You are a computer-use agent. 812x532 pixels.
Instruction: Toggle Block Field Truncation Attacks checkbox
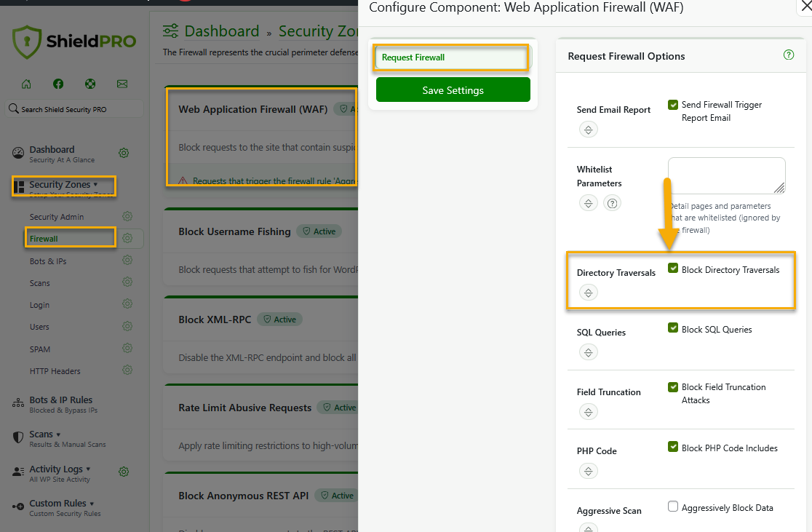[x=673, y=387]
